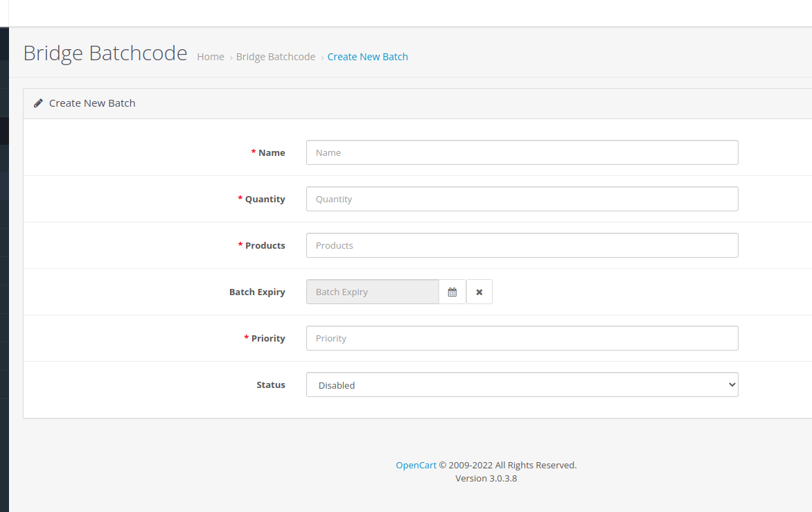Click the Quantity field label
This screenshot has height=512, width=812.
(265, 199)
